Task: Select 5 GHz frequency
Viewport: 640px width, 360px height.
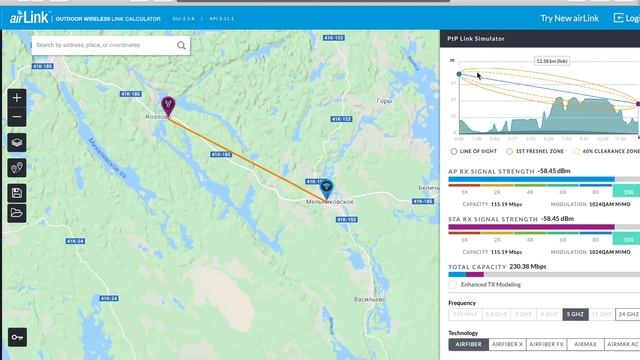Action: (575, 314)
